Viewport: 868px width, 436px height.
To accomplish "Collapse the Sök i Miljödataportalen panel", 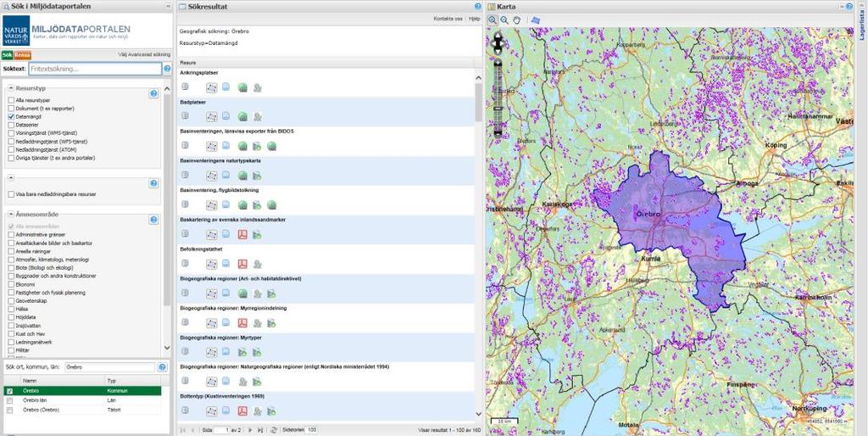I will (x=168, y=6).
